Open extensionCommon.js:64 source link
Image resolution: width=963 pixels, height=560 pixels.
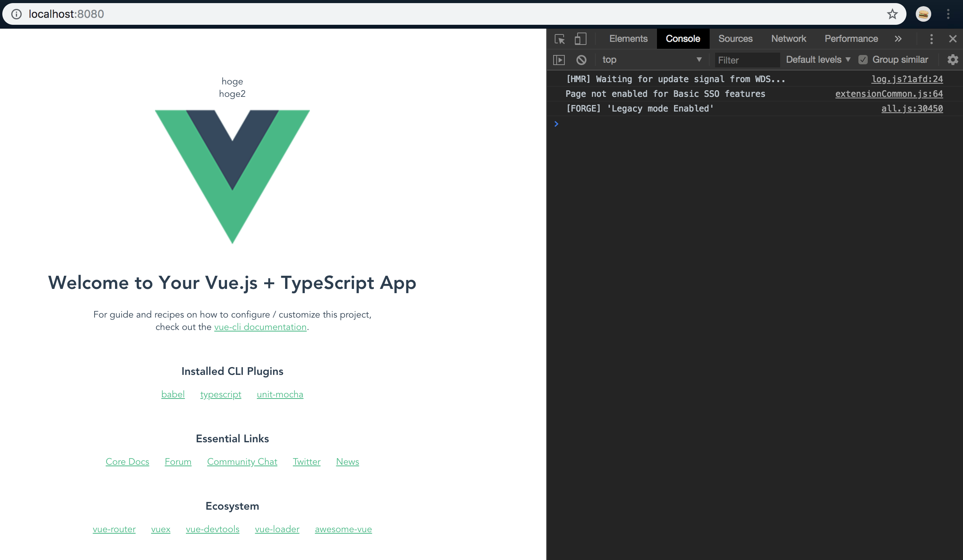coord(889,94)
